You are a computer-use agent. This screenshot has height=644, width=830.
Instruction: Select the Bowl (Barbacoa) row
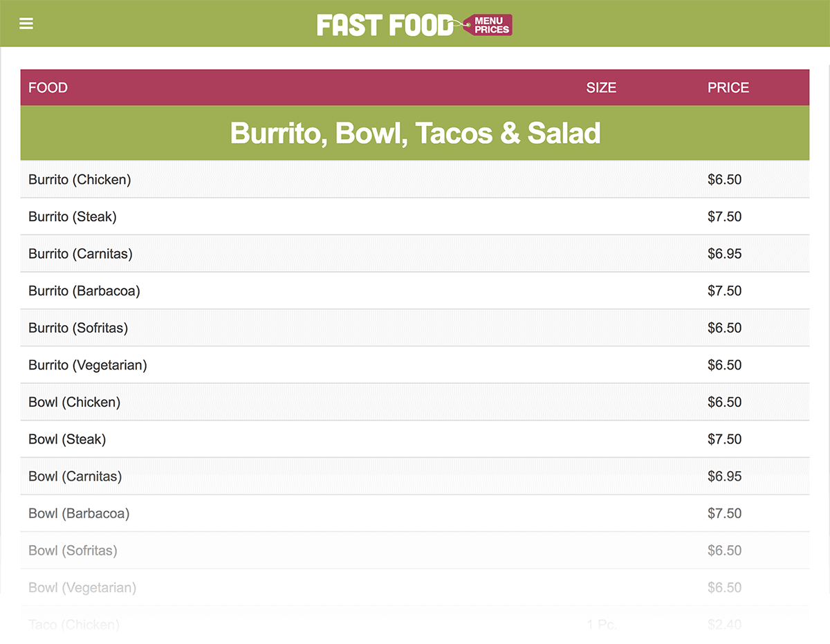(415, 513)
